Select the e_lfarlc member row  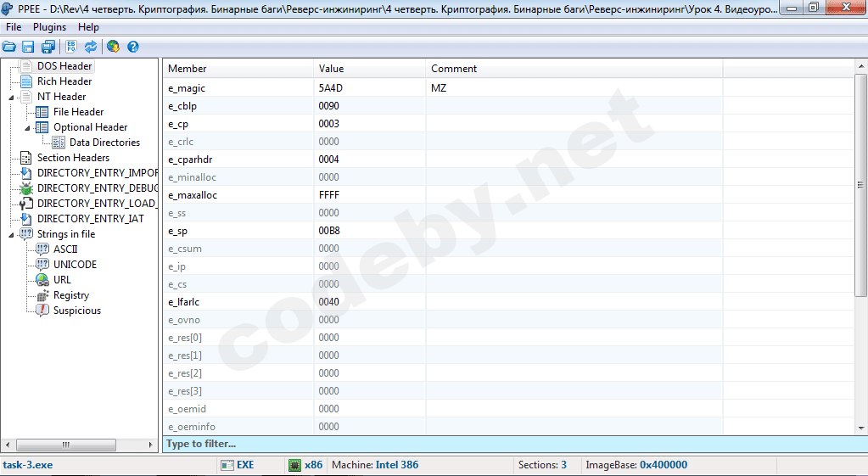coord(508,302)
